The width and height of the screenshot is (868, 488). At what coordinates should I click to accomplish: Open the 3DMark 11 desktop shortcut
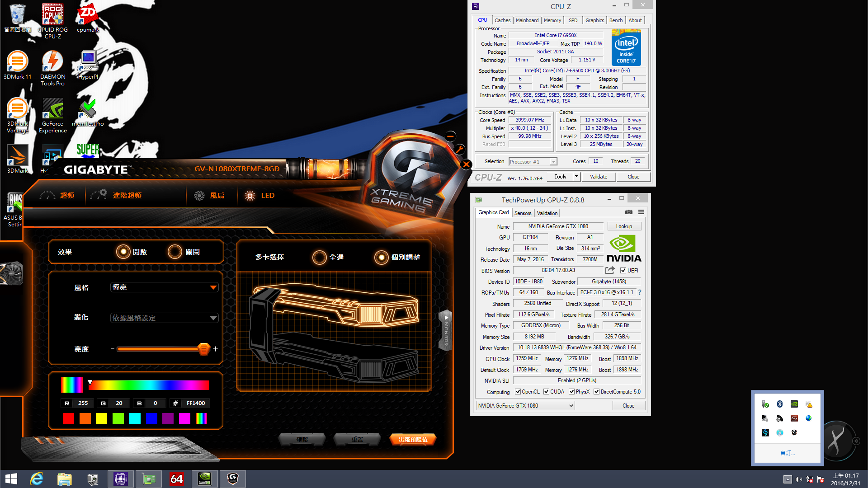pyautogui.click(x=17, y=65)
